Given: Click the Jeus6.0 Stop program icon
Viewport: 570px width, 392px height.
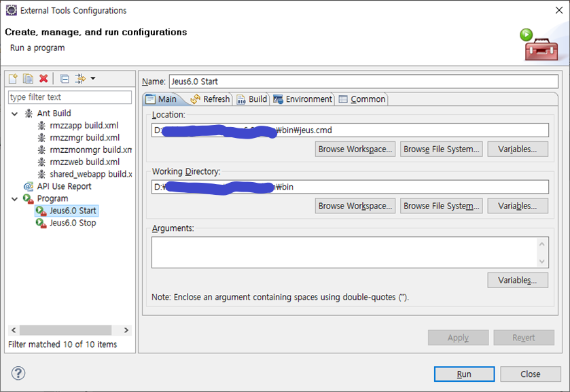Looking at the screenshot, I should [41, 223].
